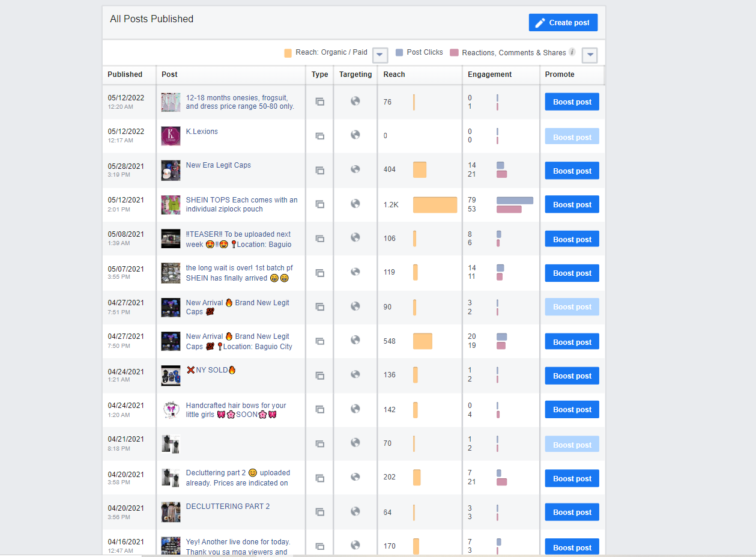Open thumbnail of 12-18 months onesies post
This screenshot has height=557, width=756.
tap(171, 102)
